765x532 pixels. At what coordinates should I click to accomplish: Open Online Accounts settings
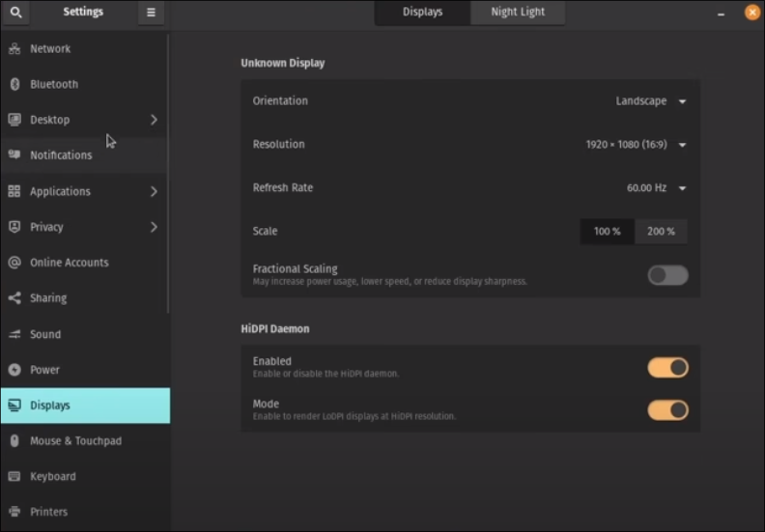[x=85, y=263]
